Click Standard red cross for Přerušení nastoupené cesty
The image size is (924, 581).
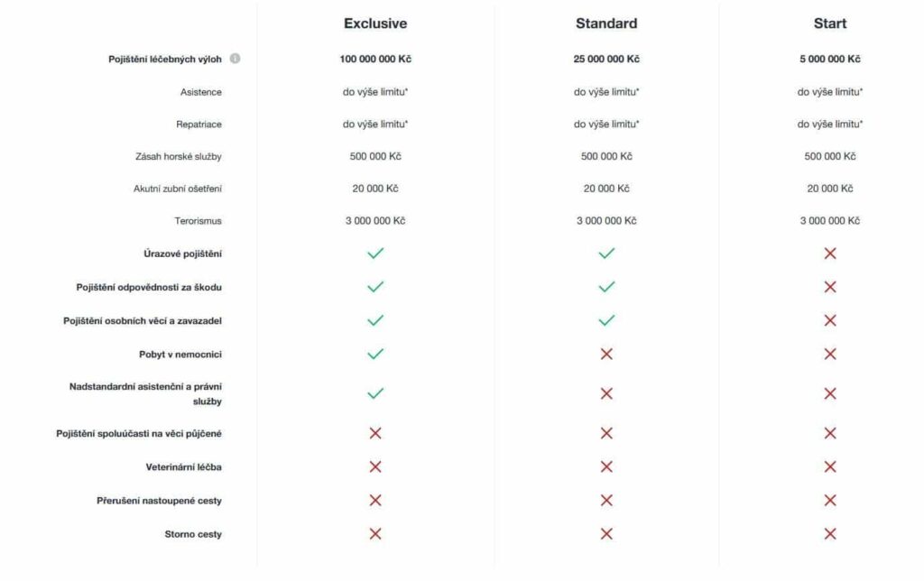[x=606, y=500]
